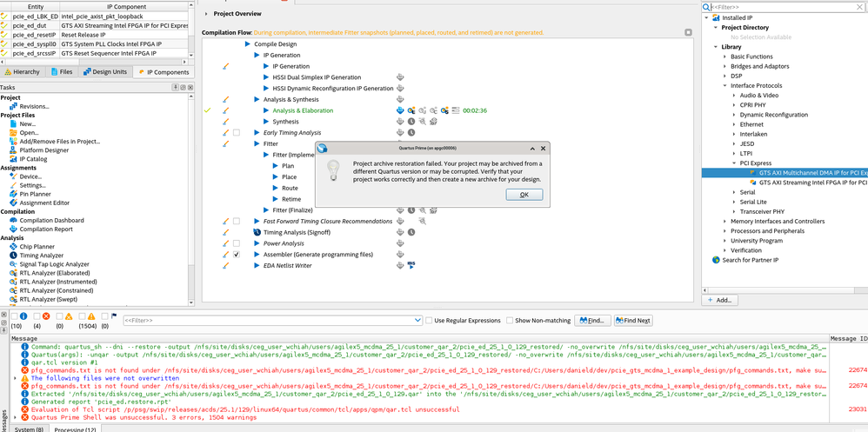The image size is (868, 432).
Task: Switch to Files tab
Action: point(62,72)
